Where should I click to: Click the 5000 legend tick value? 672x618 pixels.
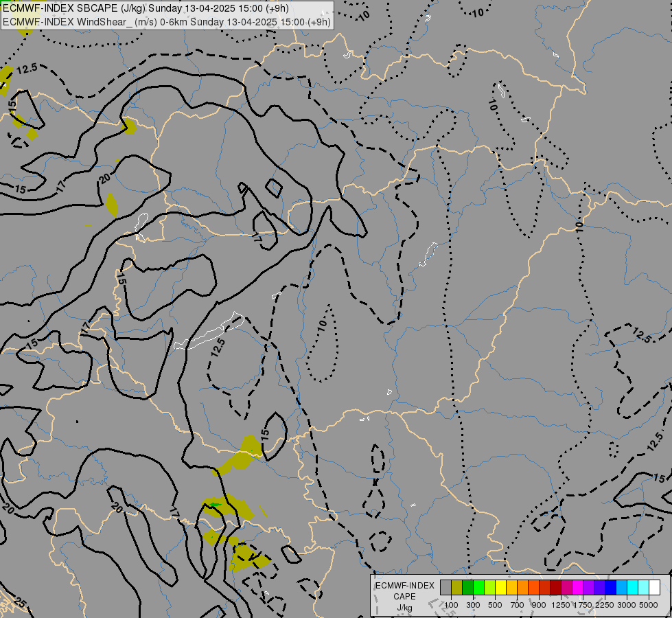[x=649, y=605]
